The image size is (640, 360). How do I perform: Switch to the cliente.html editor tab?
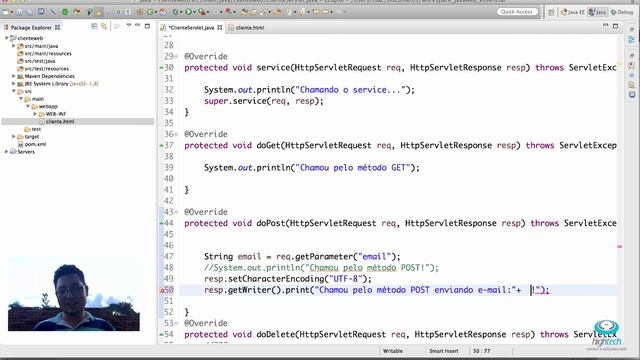[x=246, y=28]
